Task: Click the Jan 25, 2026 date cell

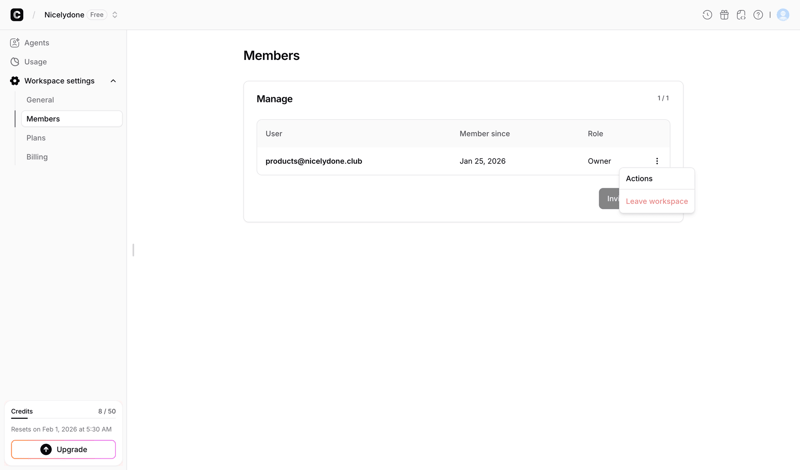Action: 482,161
